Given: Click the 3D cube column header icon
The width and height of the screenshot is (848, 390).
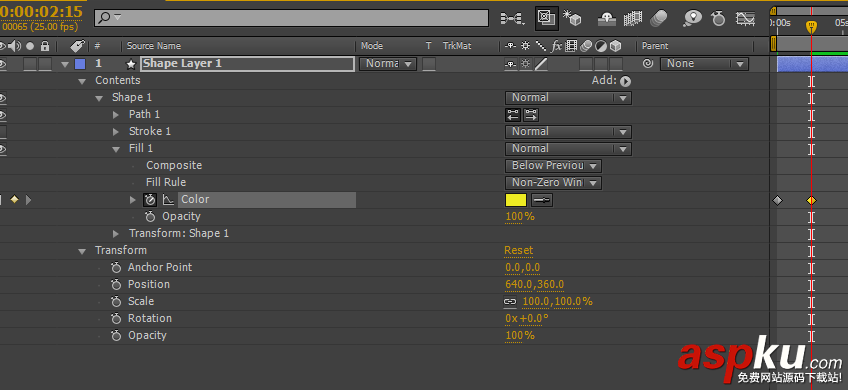Looking at the screenshot, I should coord(615,46).
